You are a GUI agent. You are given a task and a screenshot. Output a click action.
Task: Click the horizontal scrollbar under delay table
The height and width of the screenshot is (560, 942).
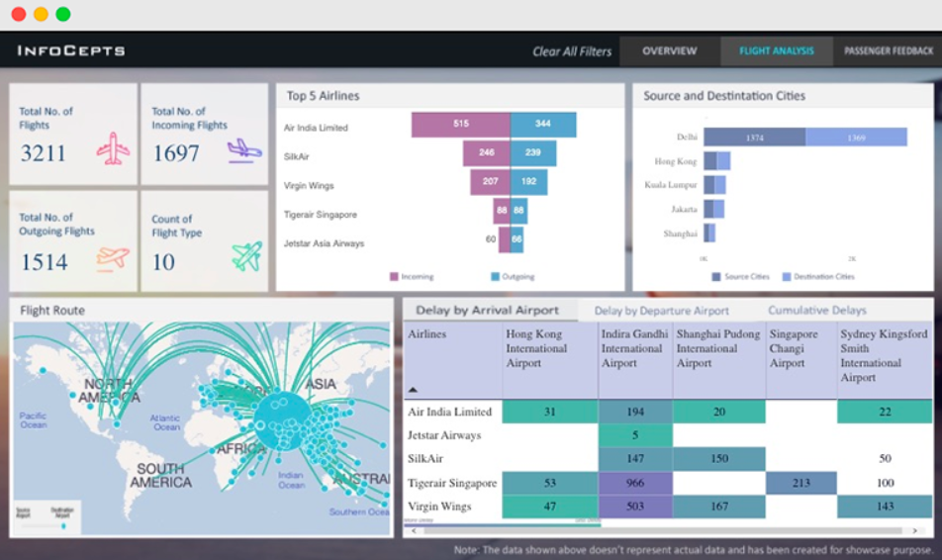663,530
